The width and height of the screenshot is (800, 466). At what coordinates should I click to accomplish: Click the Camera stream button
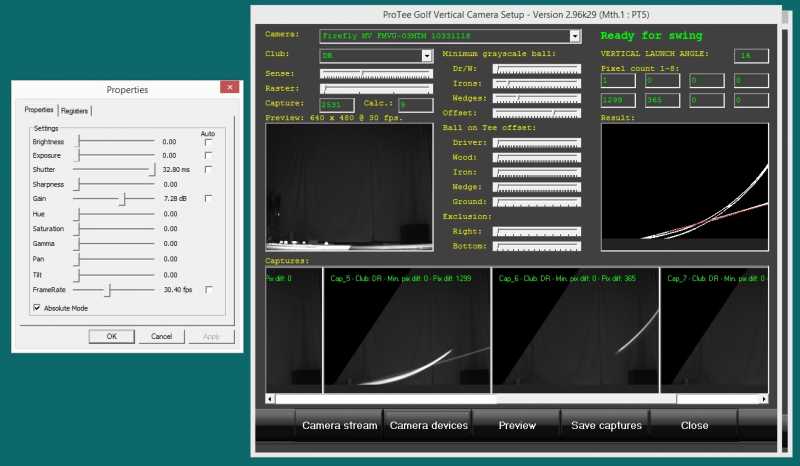click(x=339, y=425)
